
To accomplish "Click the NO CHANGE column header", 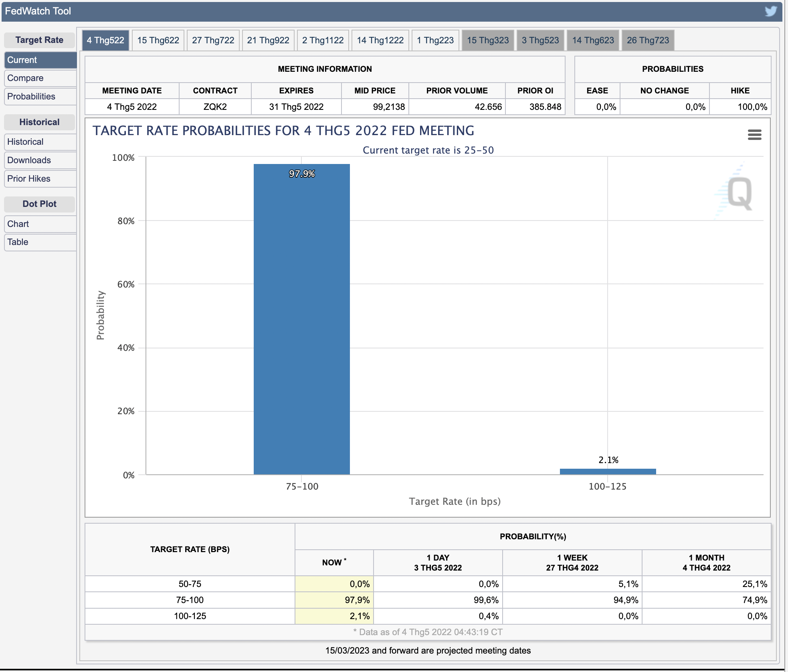I will 665,91.
